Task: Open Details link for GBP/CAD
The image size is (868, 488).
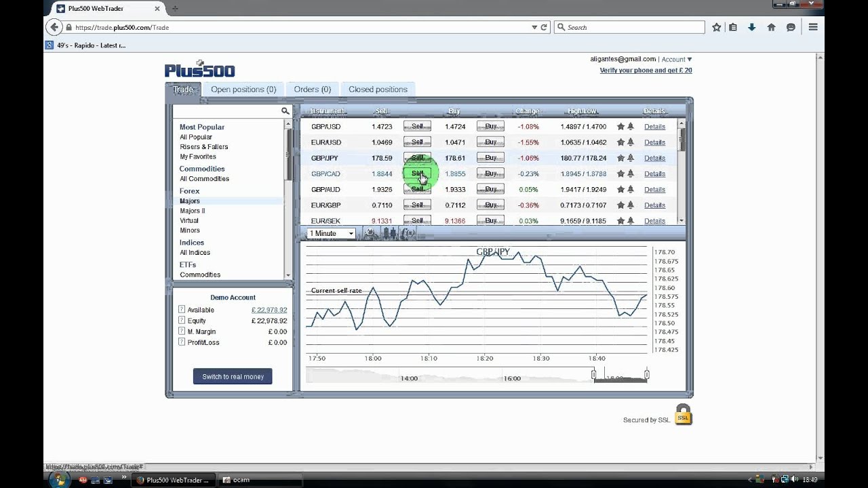Action: pyautogui.click(x=654, y=174)
